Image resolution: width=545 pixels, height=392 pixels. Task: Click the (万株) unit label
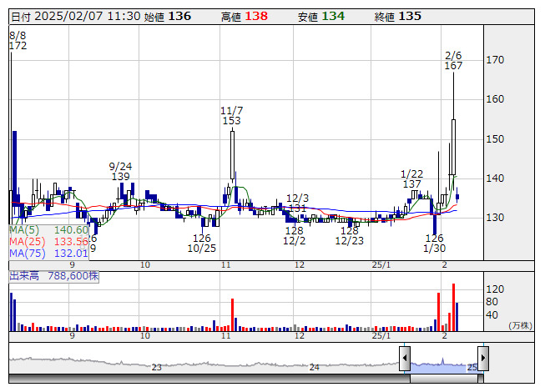tap(520, 325)
